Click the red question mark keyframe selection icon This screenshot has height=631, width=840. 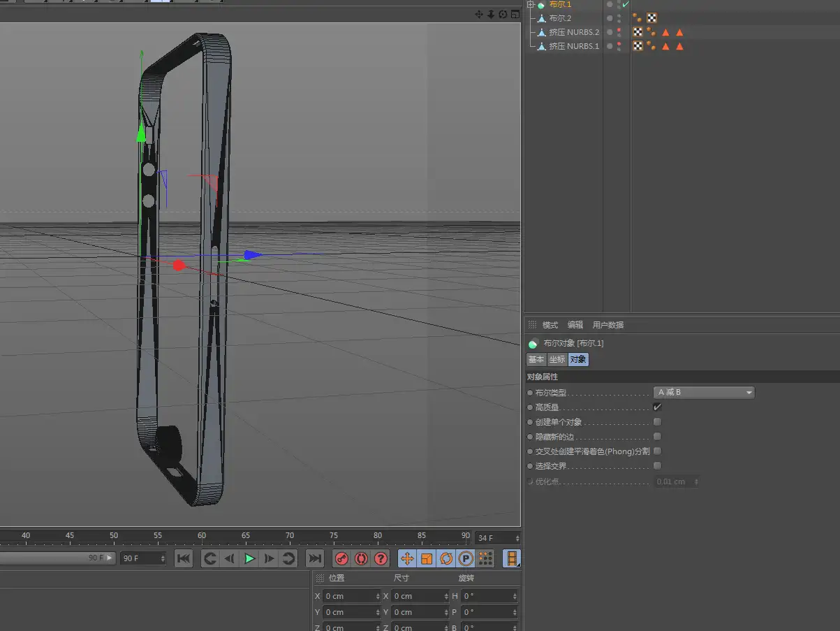381,558
